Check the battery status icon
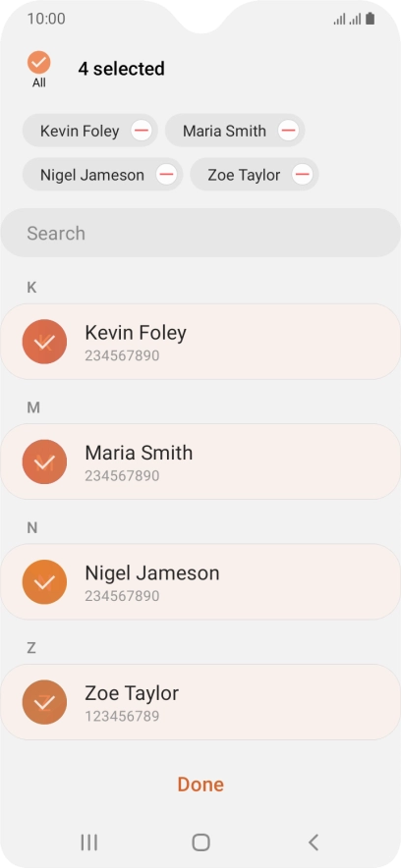The width and height of the screenshot is (401, 868). [370, 19]
